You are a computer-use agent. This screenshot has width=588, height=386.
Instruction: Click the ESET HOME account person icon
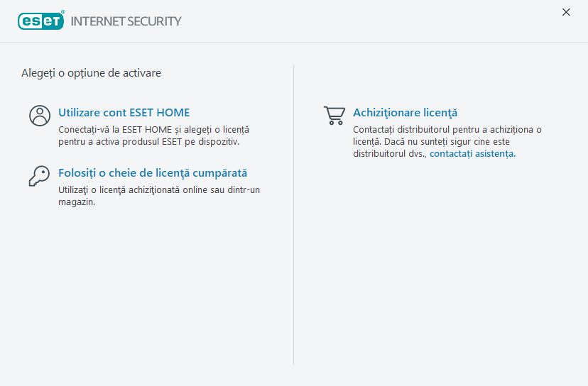(x=40, y=115)
